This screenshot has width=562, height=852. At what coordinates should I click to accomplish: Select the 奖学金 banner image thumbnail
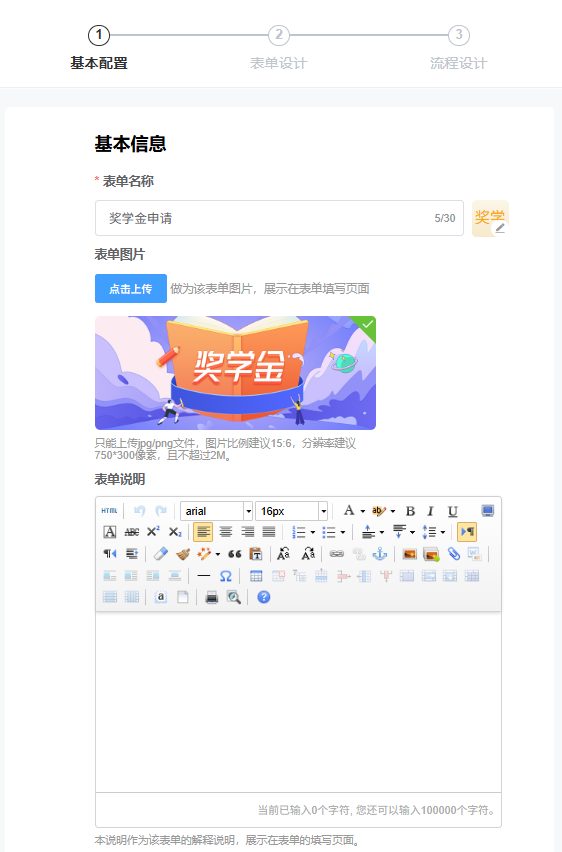[x=235, y=373]
